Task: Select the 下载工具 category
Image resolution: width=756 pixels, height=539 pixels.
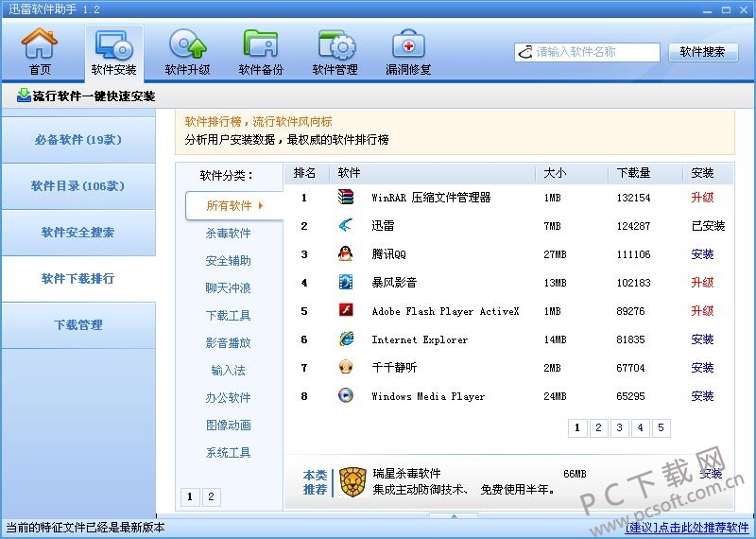Action: (228, 316)
